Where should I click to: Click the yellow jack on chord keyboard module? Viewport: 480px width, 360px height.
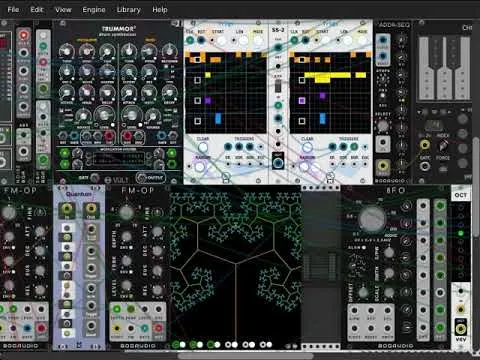coord(424,145)
